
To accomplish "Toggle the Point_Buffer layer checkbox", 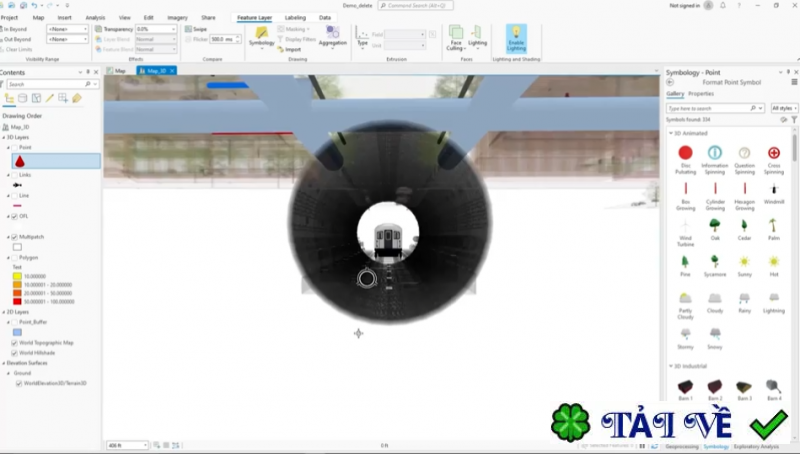I will 15,322.
